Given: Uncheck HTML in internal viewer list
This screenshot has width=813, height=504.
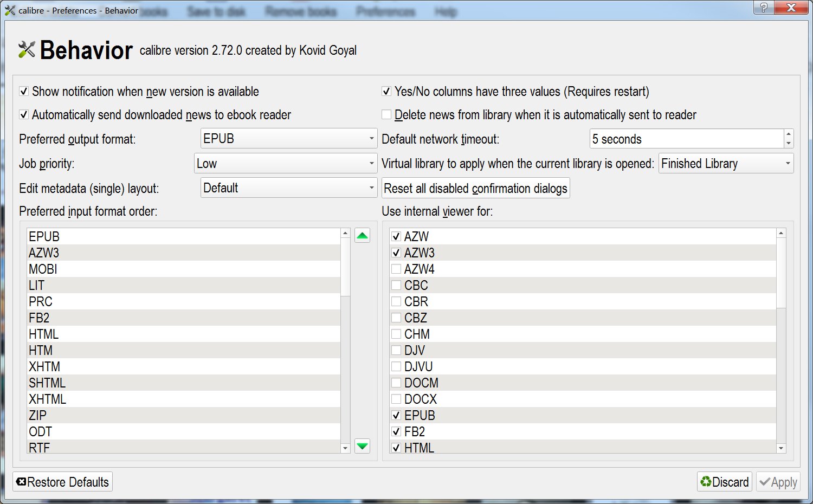Looking at the screenshot, I should coord(396,448).
